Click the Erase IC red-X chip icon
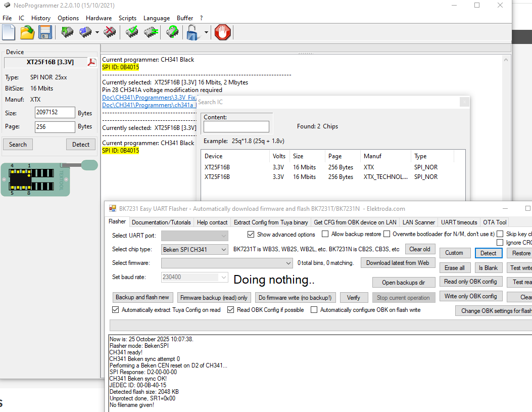Screen dimensions: 532x412 point(109,33)
